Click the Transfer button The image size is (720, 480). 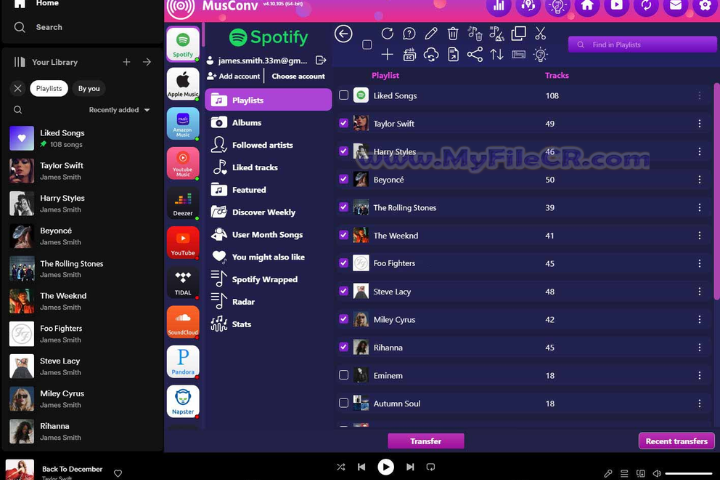click(426, 441)
